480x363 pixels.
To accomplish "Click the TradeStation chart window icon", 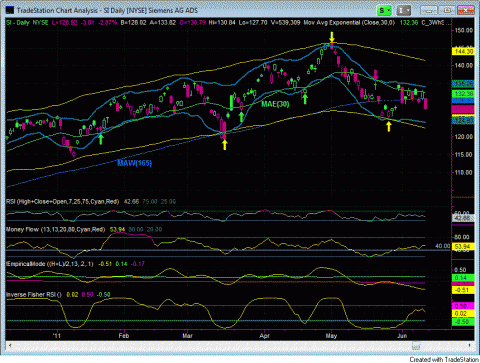I will 10,10.
